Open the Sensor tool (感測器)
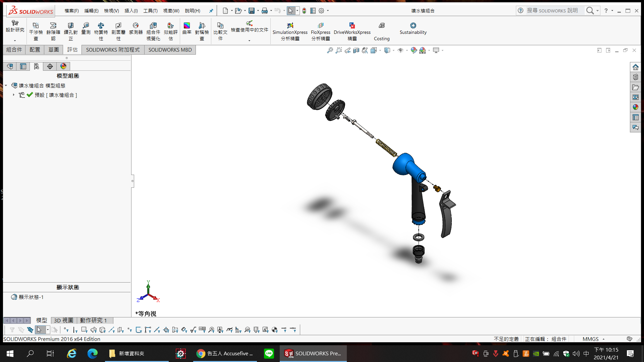 (x=136, y=28)
